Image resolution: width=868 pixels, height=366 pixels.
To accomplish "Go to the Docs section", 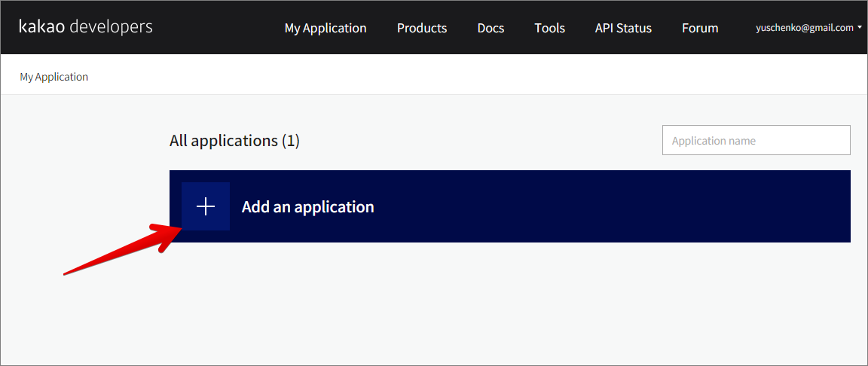I will (x=491, y=28).
